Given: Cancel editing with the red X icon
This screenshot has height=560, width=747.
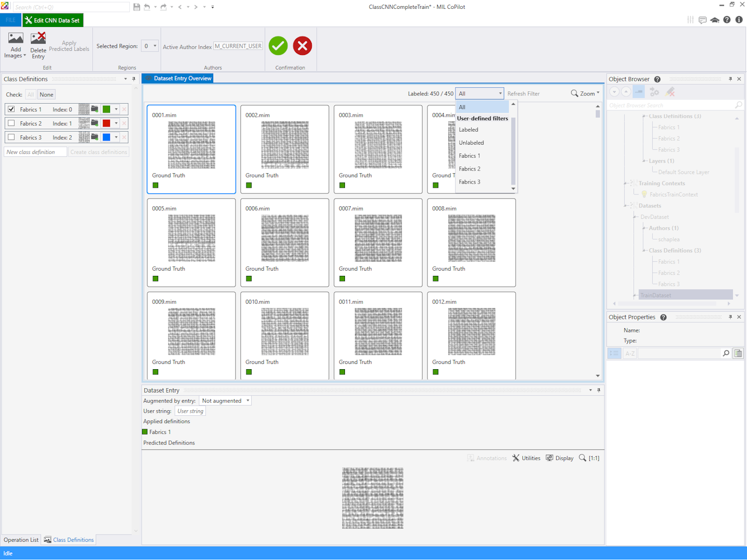Looking at the screenshot, I should pyautogui.click(x=302, y=46).
